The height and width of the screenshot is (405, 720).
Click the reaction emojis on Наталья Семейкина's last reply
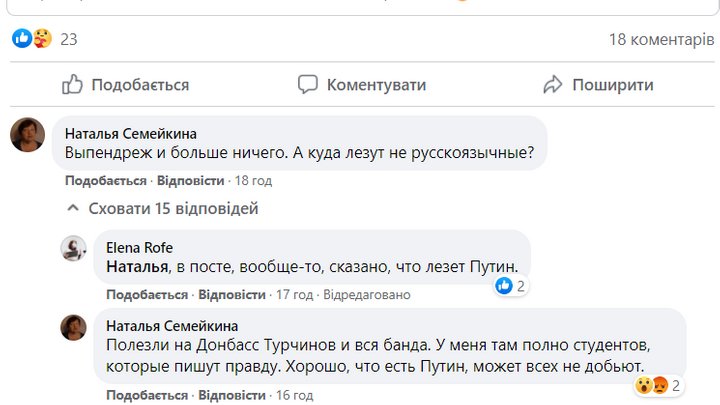point(653,385)
